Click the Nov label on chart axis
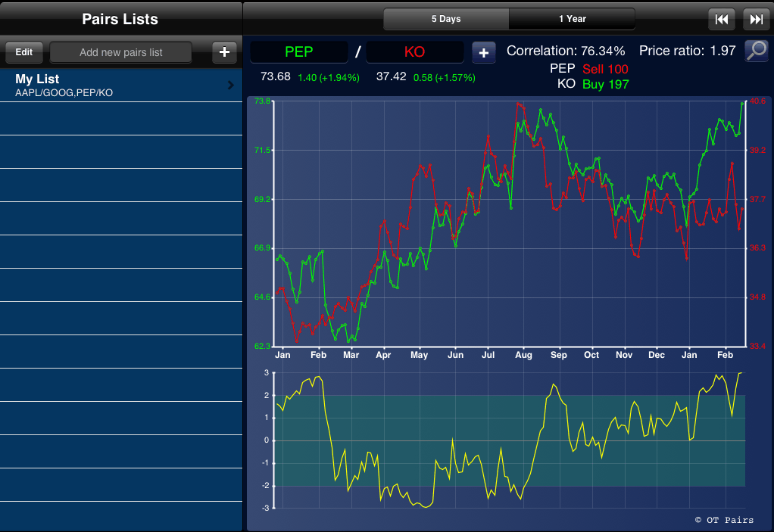The image size is (774, 532). point(624,355)
